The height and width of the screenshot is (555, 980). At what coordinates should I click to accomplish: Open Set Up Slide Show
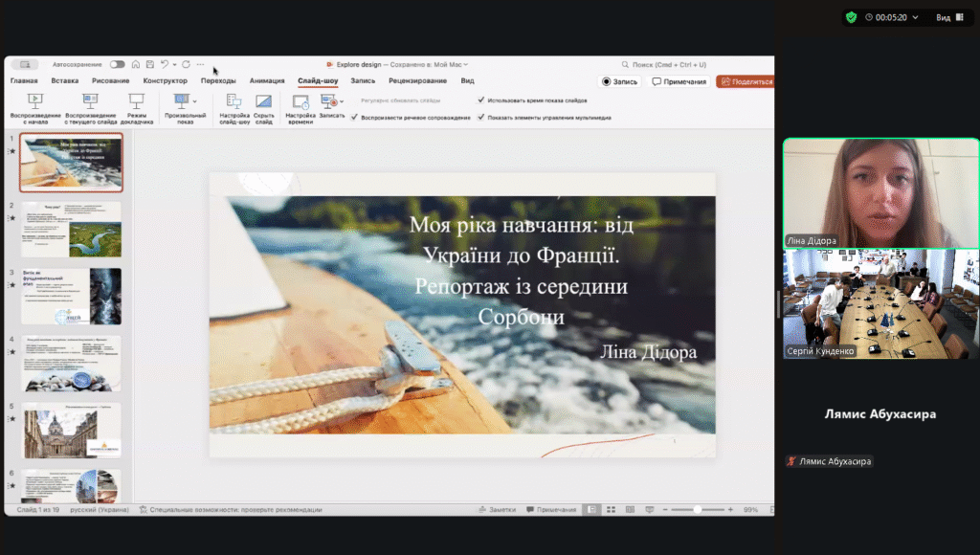click(234, 101)
